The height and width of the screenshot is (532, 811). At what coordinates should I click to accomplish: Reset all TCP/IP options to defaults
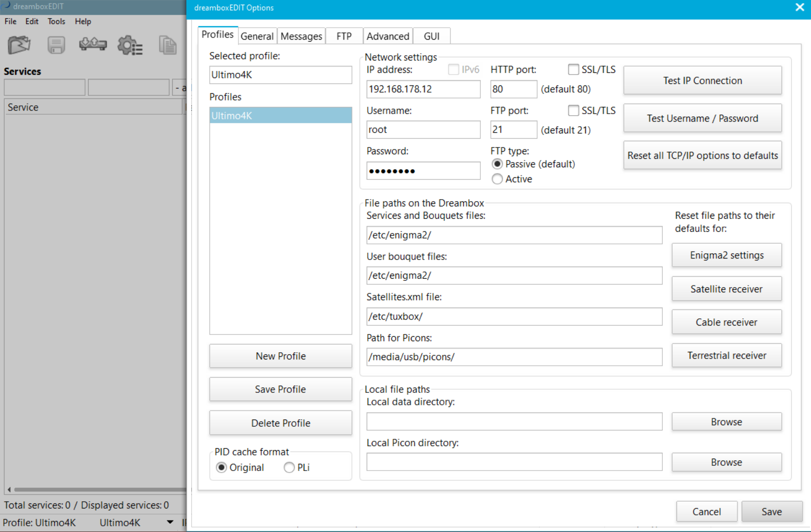tap(703, 155)
